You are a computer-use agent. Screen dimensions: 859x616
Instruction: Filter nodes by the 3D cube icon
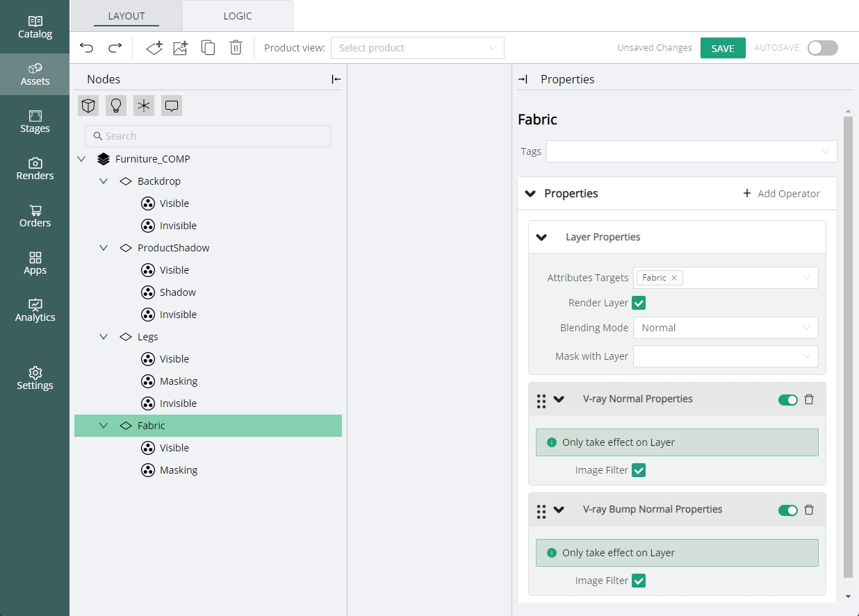click(x=88, y=106)
